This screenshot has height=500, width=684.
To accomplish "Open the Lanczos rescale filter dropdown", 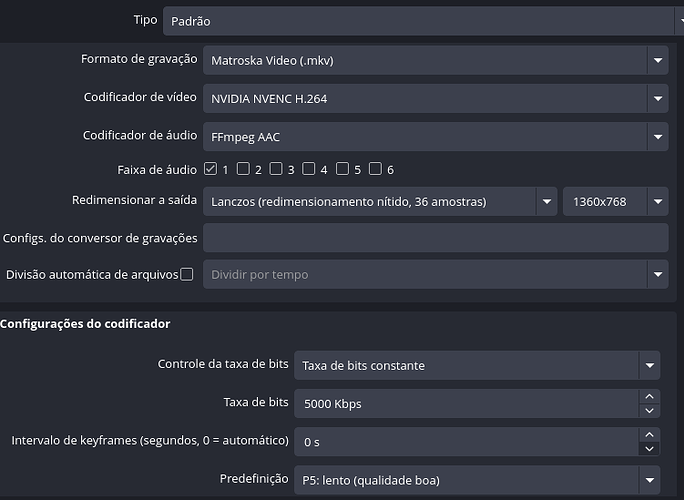I will (380, 201).
